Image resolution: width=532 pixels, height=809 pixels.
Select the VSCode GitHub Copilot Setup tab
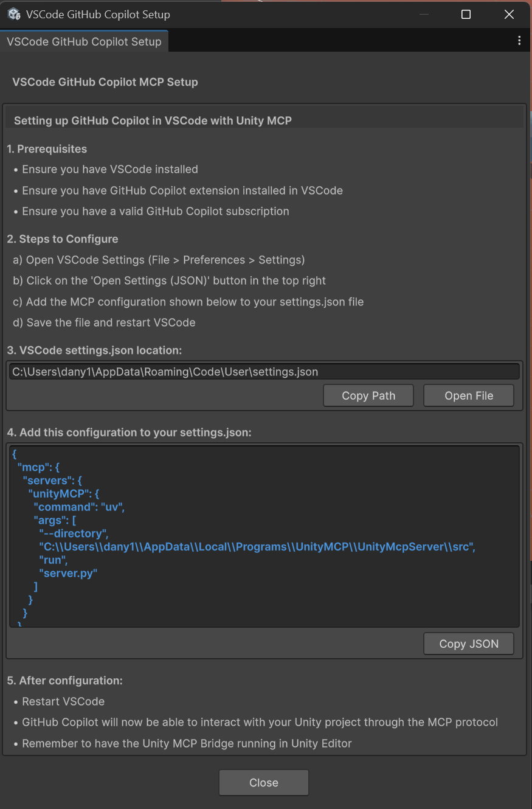[84, 41]
